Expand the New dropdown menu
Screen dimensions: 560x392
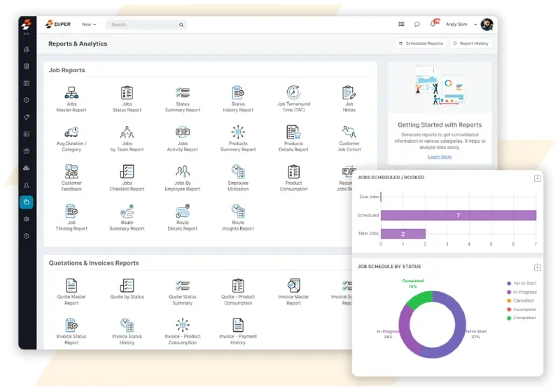click(x=89, y=24)
